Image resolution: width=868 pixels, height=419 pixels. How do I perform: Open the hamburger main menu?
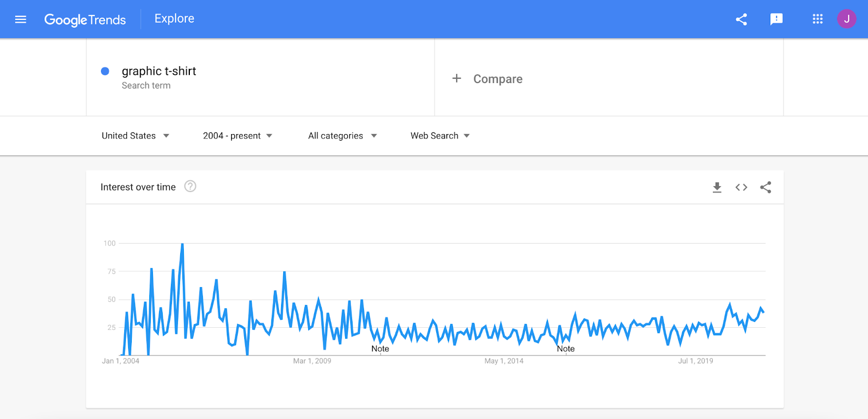(21, 20)
